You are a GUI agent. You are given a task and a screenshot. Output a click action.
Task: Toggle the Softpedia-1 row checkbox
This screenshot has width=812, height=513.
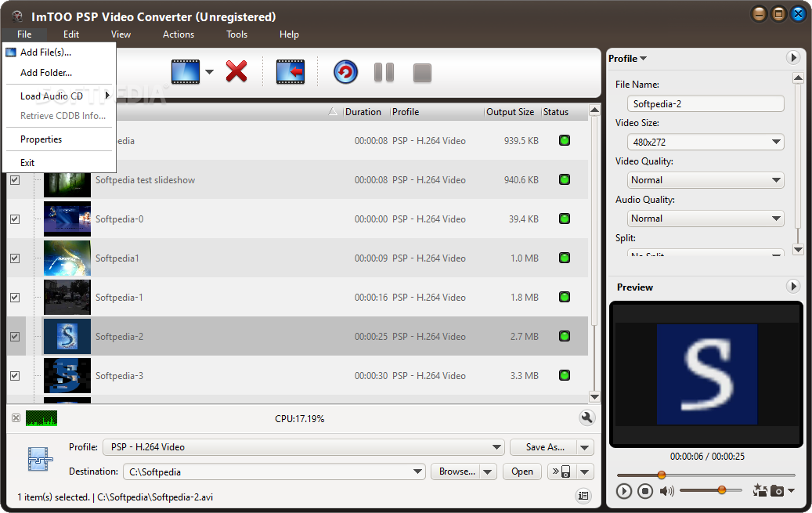tap(15, 298)
